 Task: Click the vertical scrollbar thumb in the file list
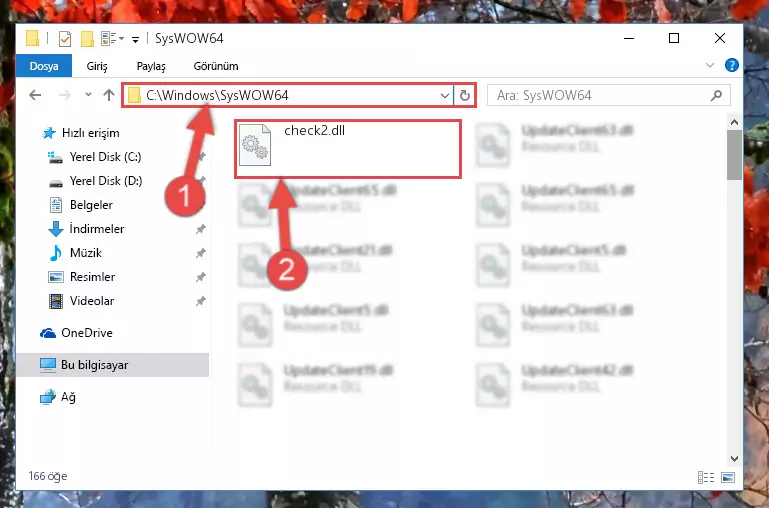(x=734, y=155)
